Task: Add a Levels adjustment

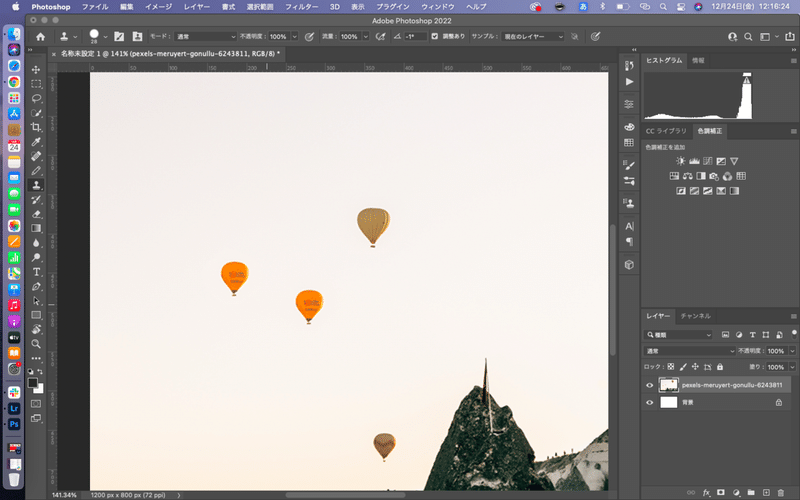Action: pos(694,161)
